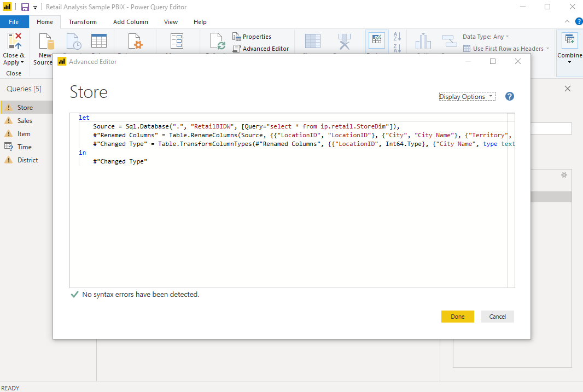Open query Properties in ribbon

pyautogui.click(x=252, y=37)
